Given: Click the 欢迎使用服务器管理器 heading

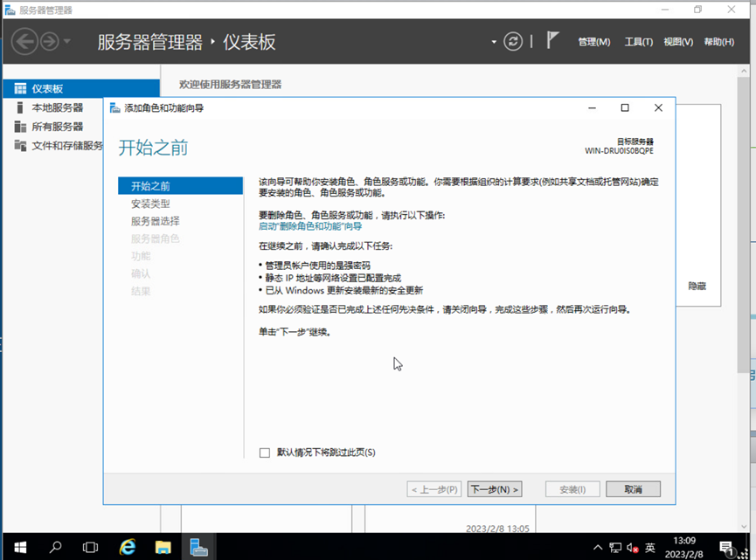Looking at the screenshot, I should click(231, 85).
